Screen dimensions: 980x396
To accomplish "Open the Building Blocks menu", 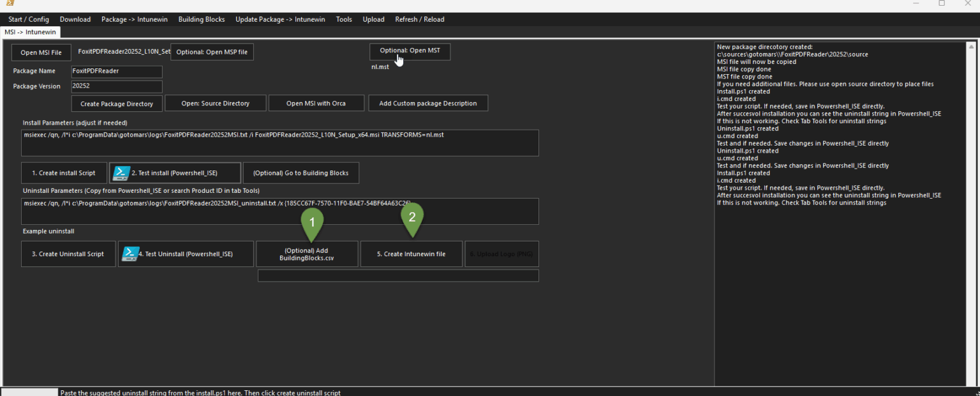I will point(201,19).
